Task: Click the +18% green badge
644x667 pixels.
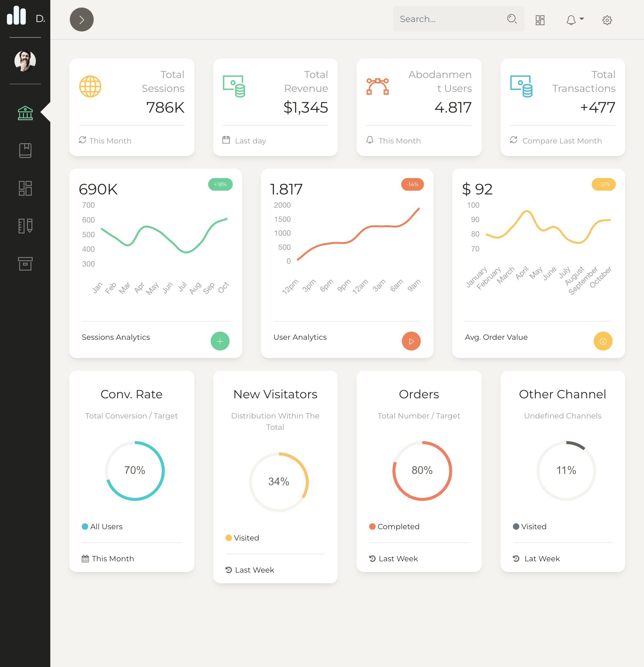Action: (220, 184)
